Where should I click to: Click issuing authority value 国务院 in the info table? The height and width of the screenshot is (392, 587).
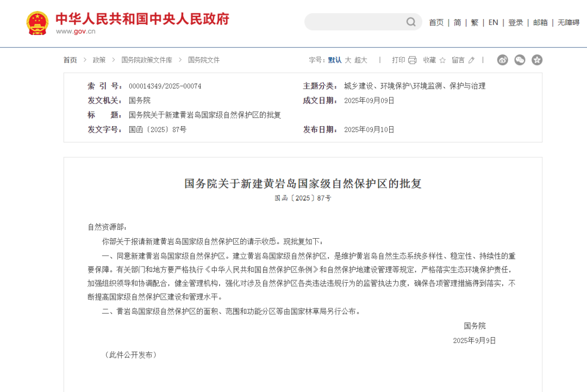point(140,101)
